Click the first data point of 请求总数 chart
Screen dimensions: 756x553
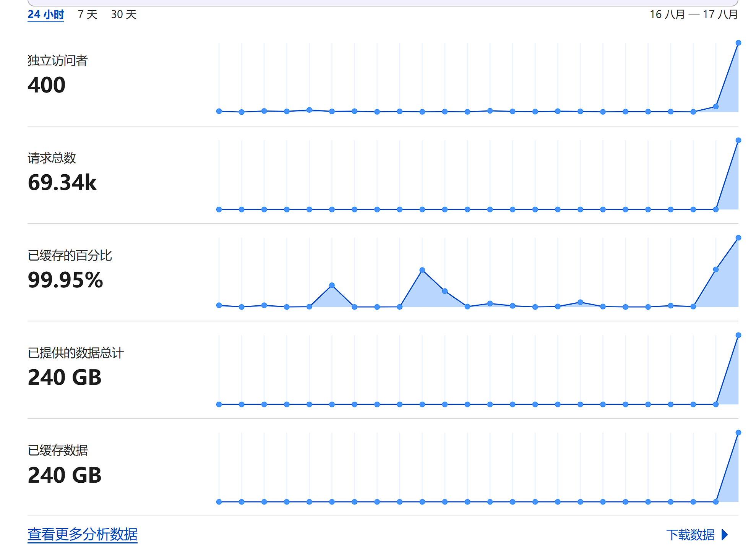(x=219, y=209)
